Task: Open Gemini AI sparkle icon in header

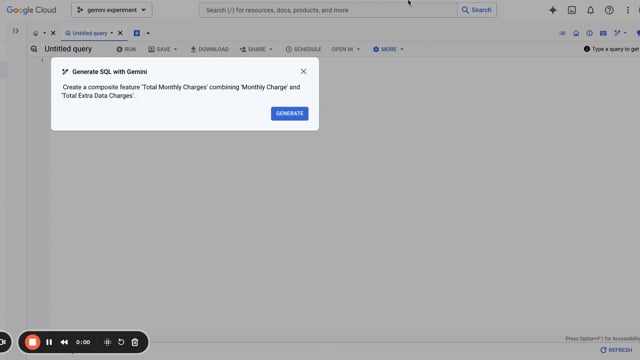Action: (x=553, y=10)
